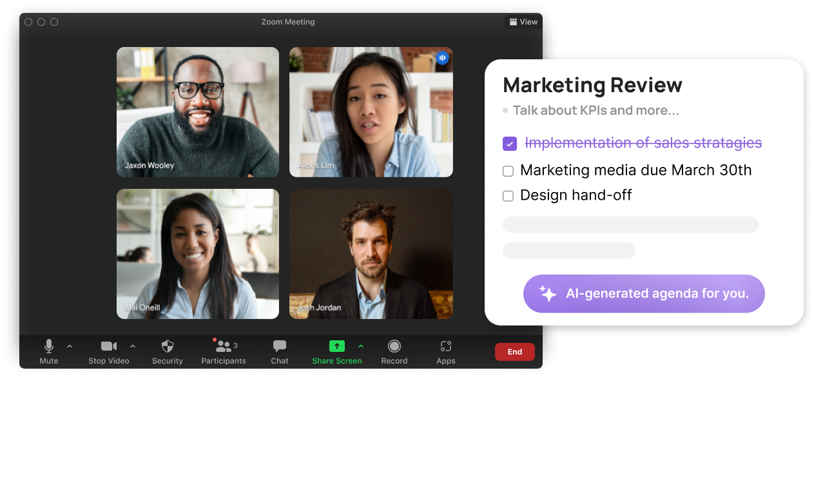The width and height of the screenshot is (814, 504).
Task: Click AI-generated agenda for you
Action: click(x=643, y=293)
